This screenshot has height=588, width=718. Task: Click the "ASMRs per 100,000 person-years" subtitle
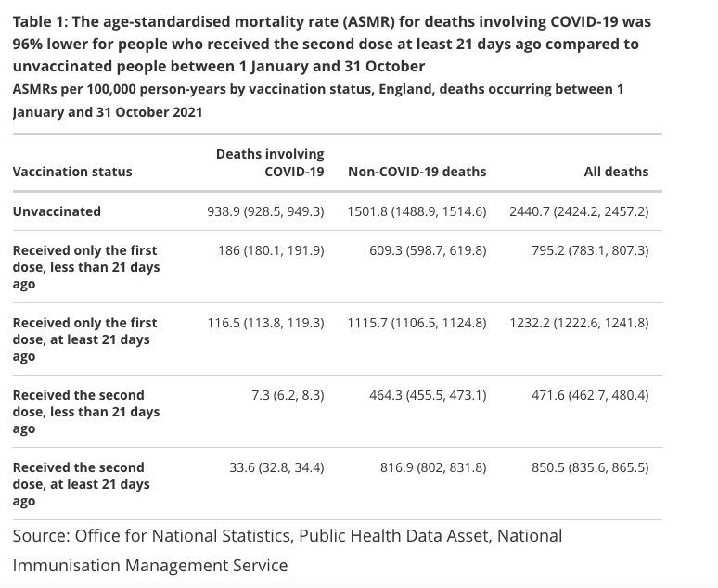(x=318, y=100)
